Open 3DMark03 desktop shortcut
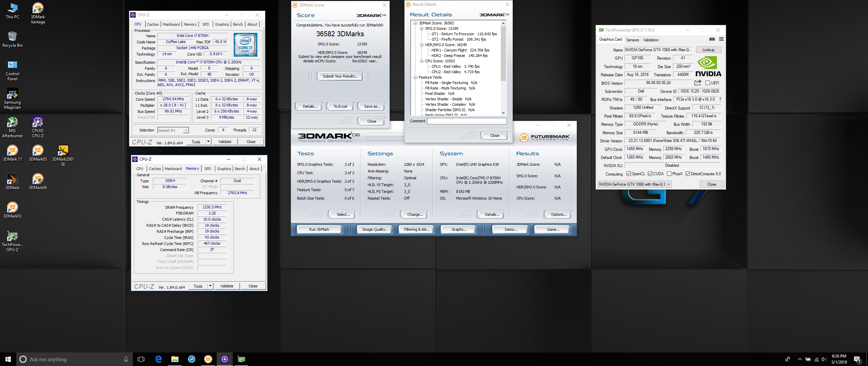Image resolution: width=868 pixels, height=366 pixels. (x=12, y=210)
